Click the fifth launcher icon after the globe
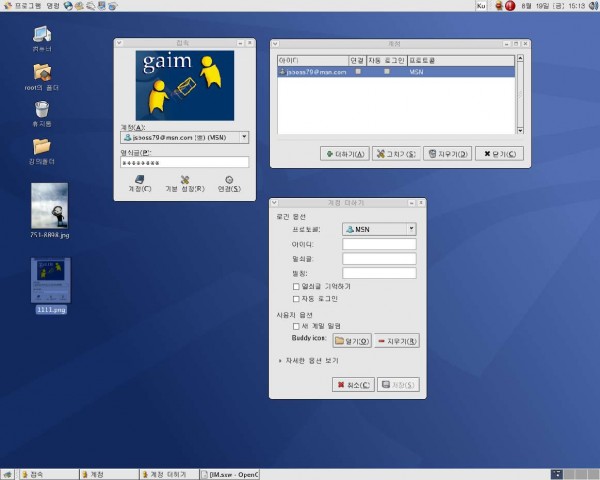The image size is (600, 480). click(x=112, y=6)
